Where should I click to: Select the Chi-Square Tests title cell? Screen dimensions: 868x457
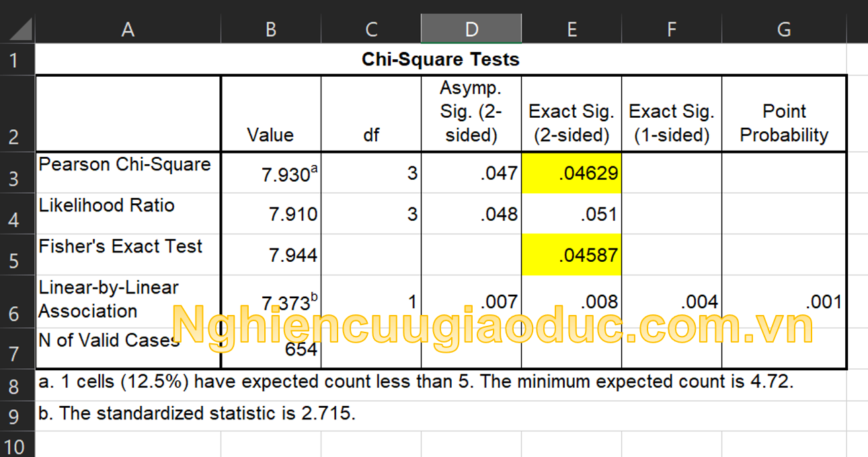coord(440,59)
